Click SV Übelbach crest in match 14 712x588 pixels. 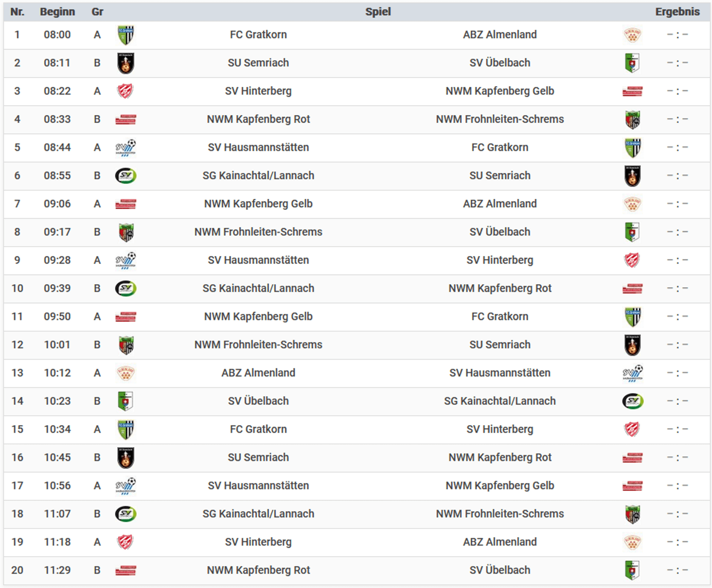tap(125, 401)
